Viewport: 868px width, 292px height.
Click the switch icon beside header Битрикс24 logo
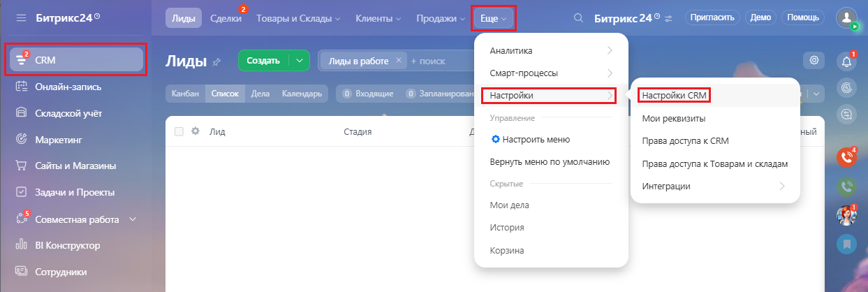pos(668,18)
